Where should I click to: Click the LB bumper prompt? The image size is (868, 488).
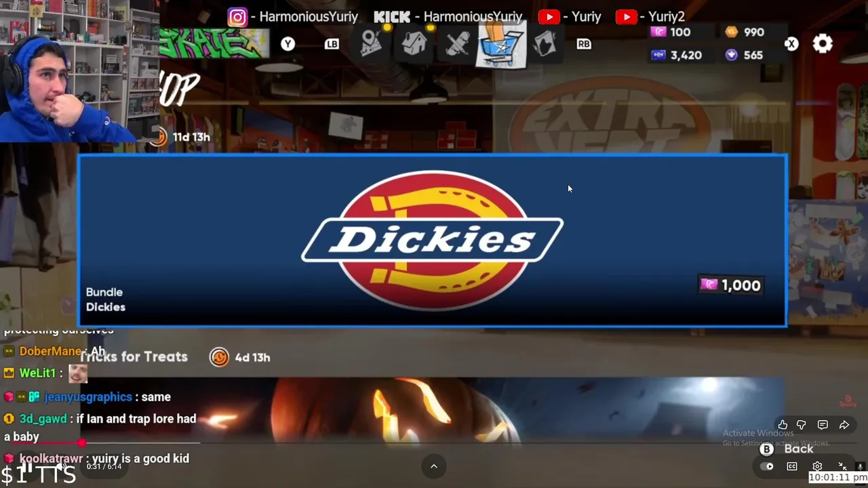tap(332, 44)
